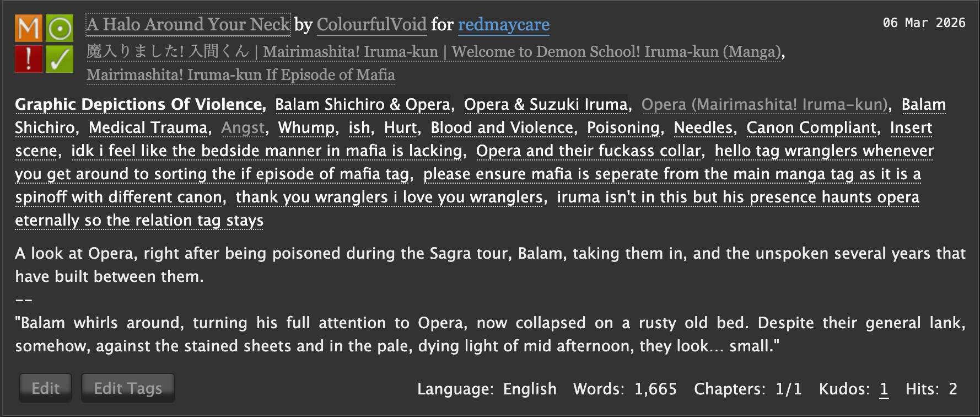Open the Kudos count link
Screen dimensions: 980x417
884,389
